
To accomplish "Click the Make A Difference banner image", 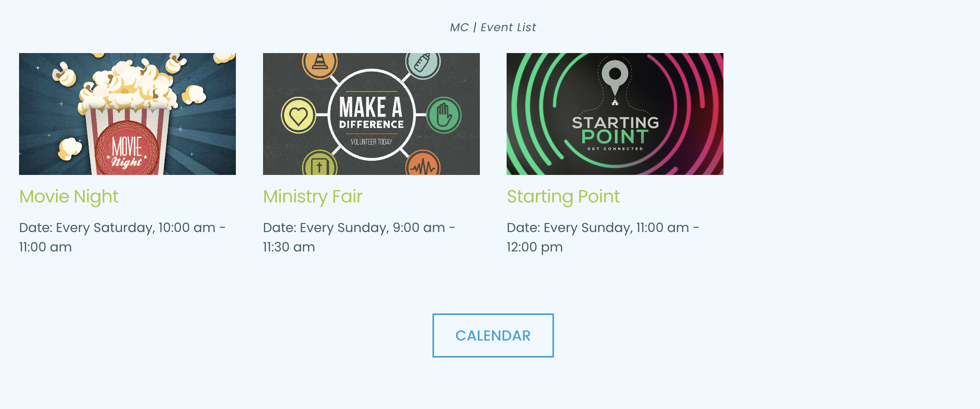I will [x=371, y=114].
